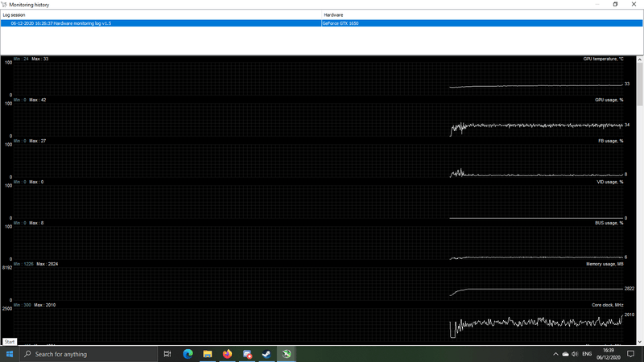Click the scrollbar up arrow in graph panel
644x362 pixels.
(x=639, y=60)
